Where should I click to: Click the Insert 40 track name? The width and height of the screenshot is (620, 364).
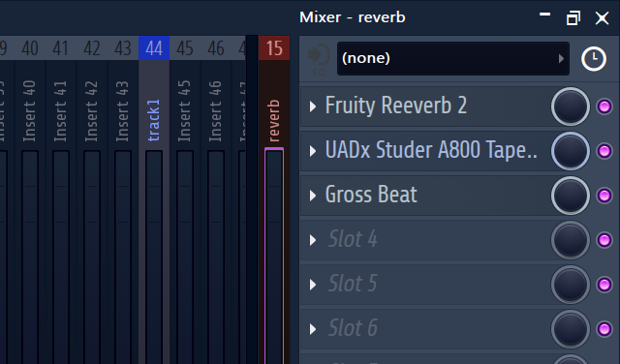pyautogui.click(x=29, y=111)
